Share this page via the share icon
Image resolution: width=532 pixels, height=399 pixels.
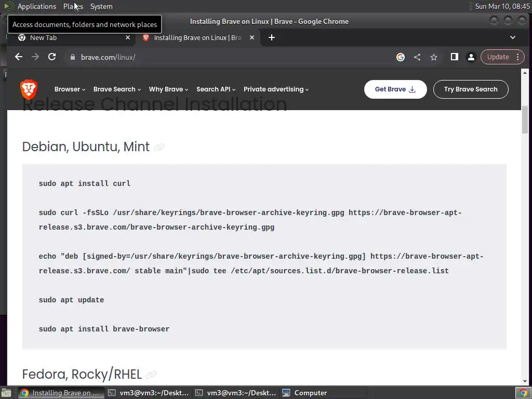click(x=417, y=57)
